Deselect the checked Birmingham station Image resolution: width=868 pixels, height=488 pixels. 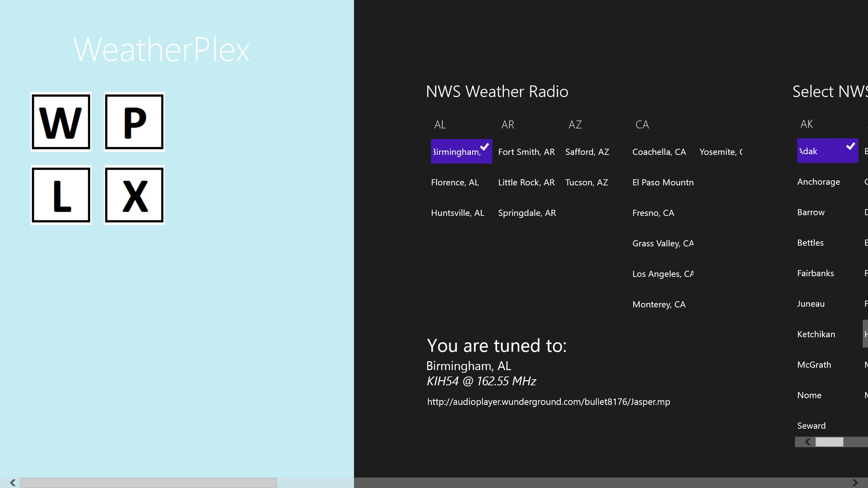pos(461,151)
